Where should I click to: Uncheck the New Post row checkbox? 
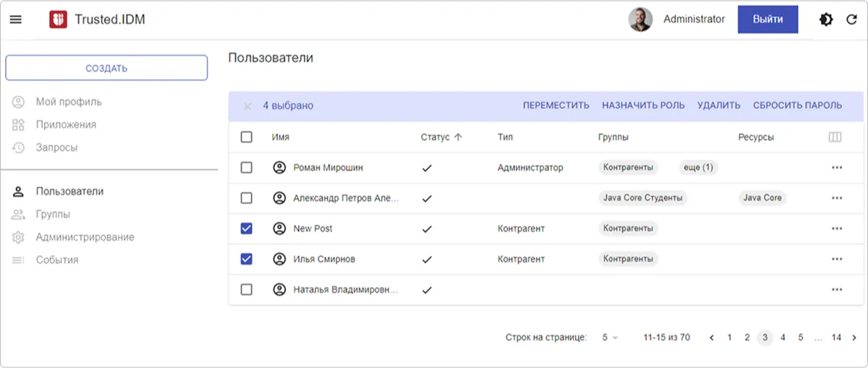[247, 228]
